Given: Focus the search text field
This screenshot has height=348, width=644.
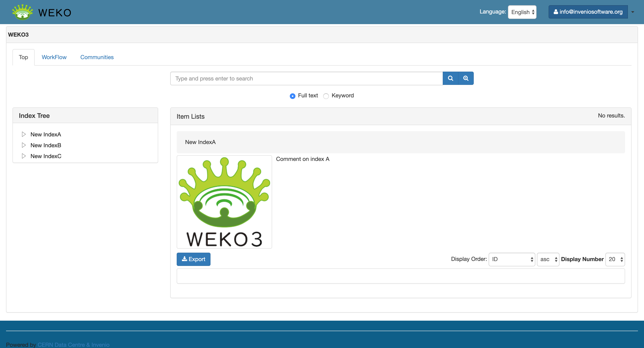Looking at the screenshot, I should (306, 78).
